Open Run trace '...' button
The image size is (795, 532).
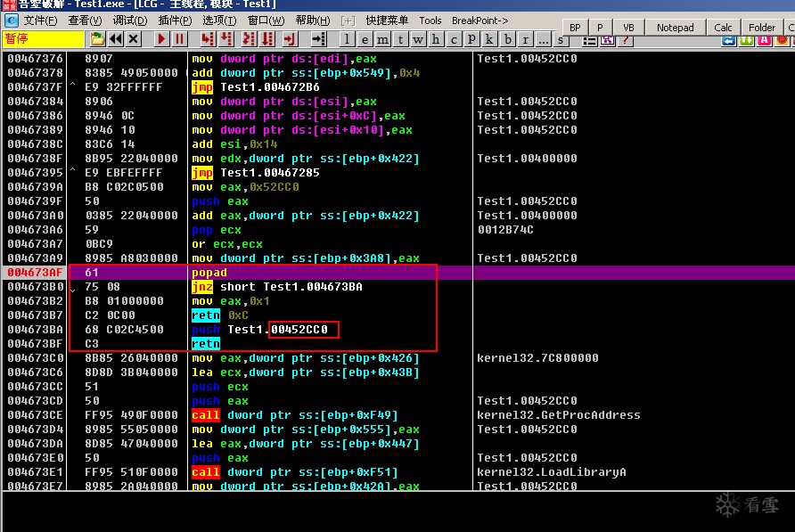click(543, 39)
